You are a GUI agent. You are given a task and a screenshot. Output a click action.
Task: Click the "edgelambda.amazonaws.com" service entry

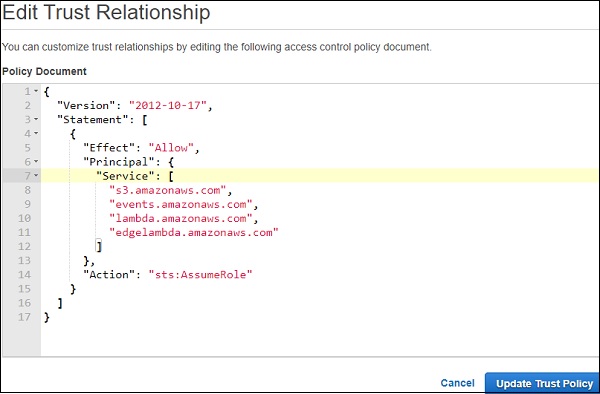(x=194, y=233)
